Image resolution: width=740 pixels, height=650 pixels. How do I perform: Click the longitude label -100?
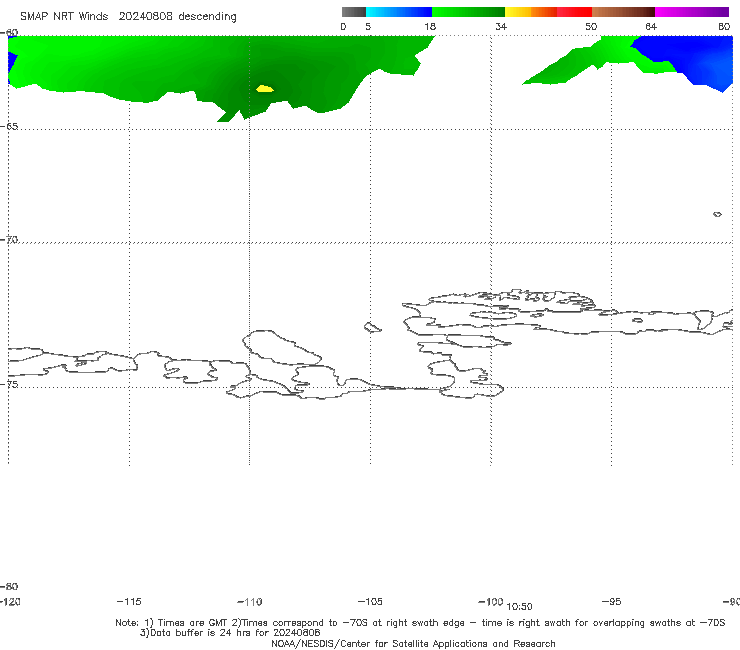[491, 602]
